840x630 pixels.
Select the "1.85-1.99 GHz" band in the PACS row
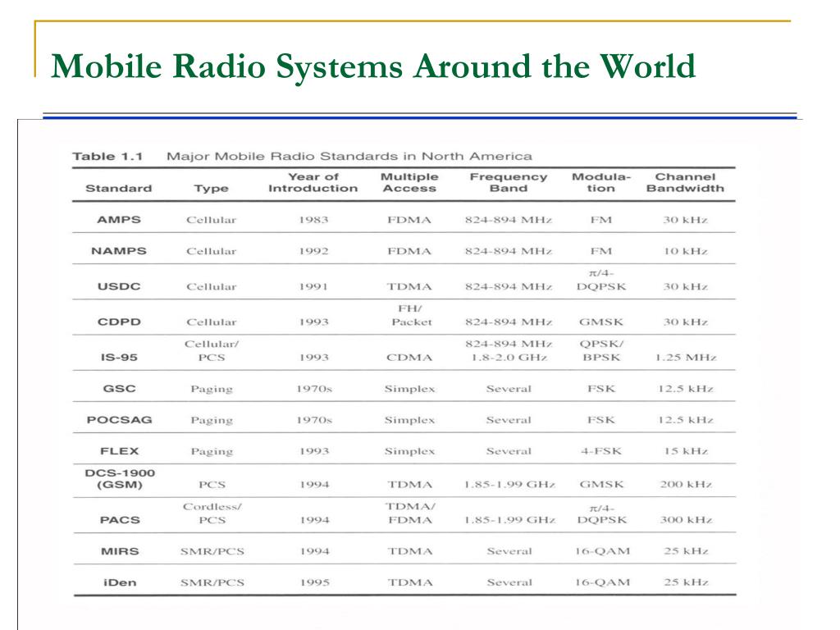[x=509, y=519]
